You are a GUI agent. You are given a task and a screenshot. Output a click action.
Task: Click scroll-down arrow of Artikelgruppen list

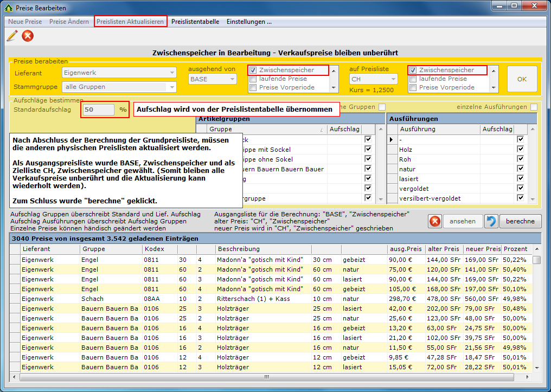pyautogui.click(x=380, y=200)
